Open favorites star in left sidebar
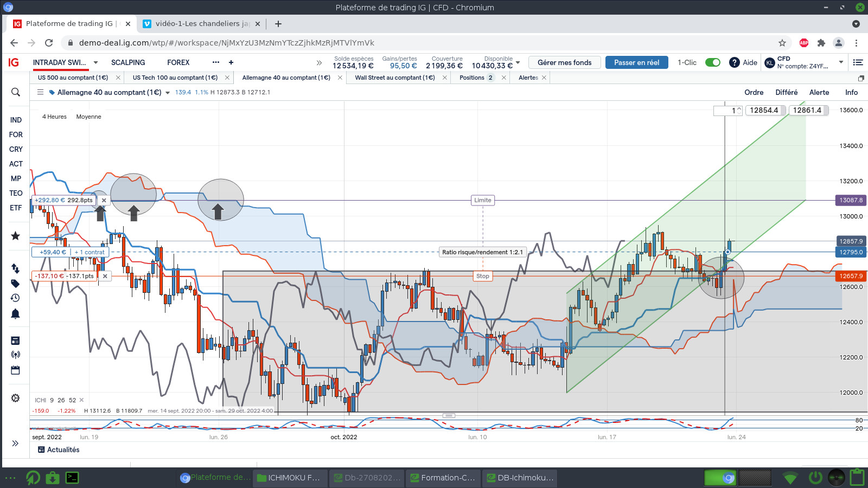This screenshot has width=868, height=488. [x=16, y=236]
